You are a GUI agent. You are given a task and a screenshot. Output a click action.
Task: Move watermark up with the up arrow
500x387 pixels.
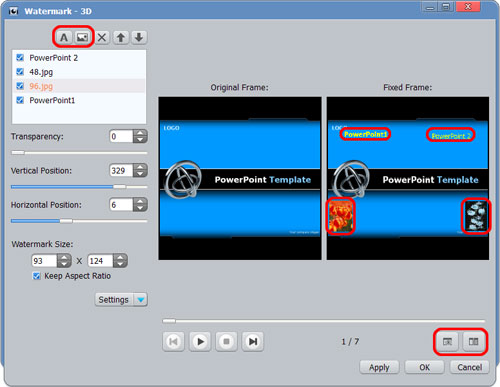point(121,37)
